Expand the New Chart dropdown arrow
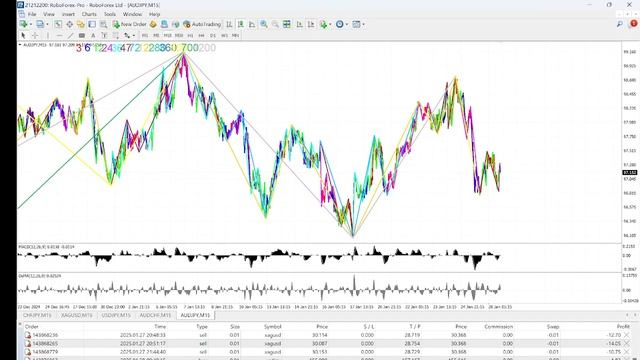 31,24
